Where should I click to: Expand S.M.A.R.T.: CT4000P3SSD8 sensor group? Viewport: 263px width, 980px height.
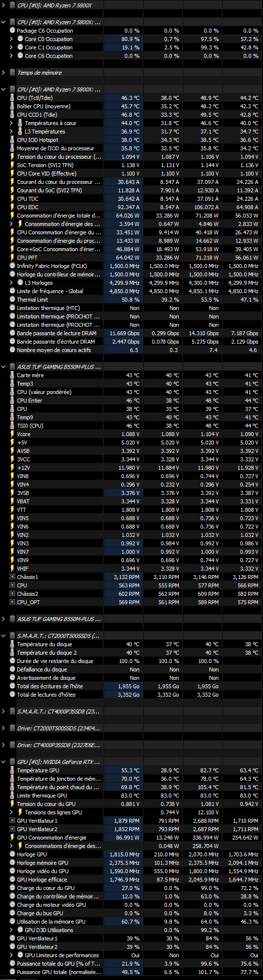click(x=4, y=712)
